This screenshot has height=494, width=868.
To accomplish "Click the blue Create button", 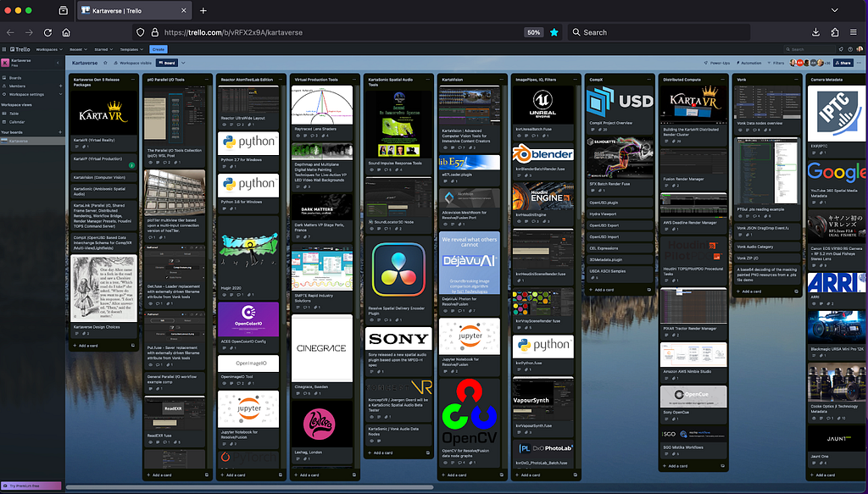I will [x=159, y=49].
